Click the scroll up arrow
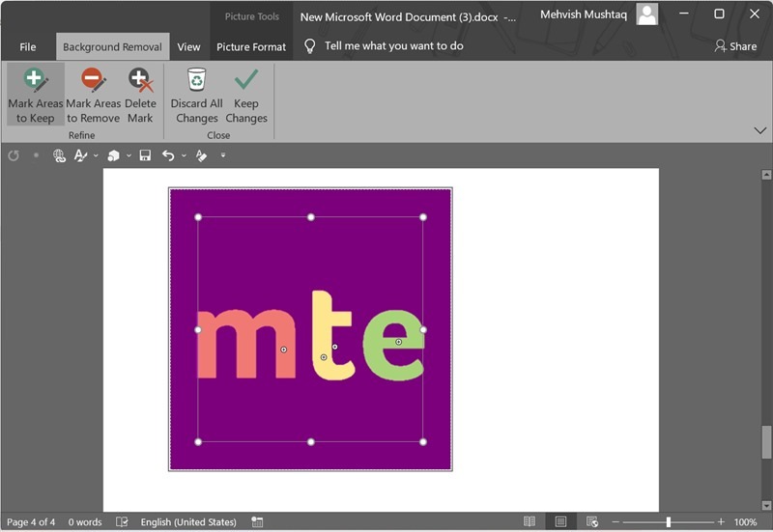This screenshot has height=532, width=773. tap(766, 175)
